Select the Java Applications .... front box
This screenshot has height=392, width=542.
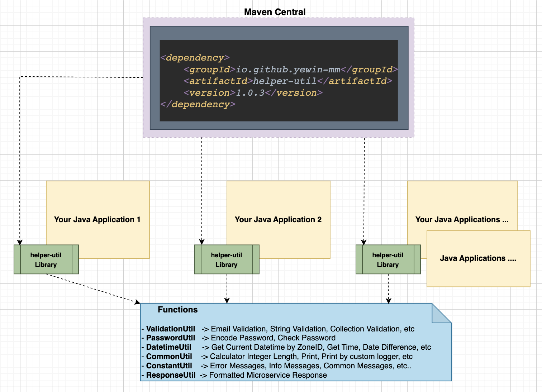(479, 258)
